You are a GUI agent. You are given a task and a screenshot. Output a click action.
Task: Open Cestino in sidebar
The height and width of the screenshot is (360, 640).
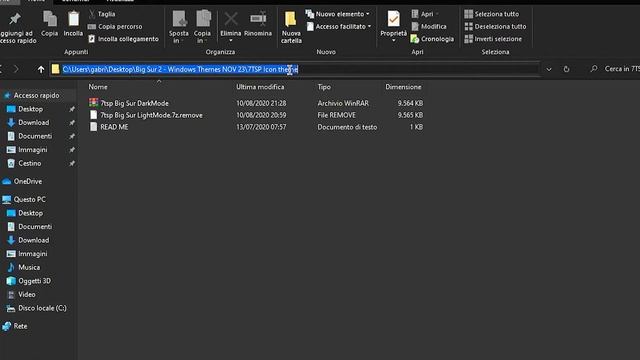click(29, 163)
